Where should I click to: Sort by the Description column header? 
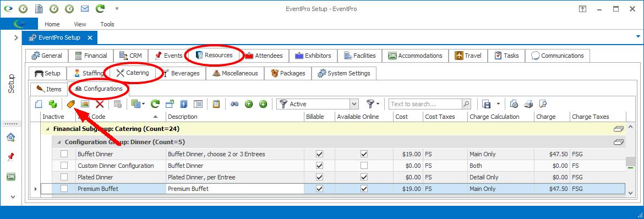click(x=234, y=117)
